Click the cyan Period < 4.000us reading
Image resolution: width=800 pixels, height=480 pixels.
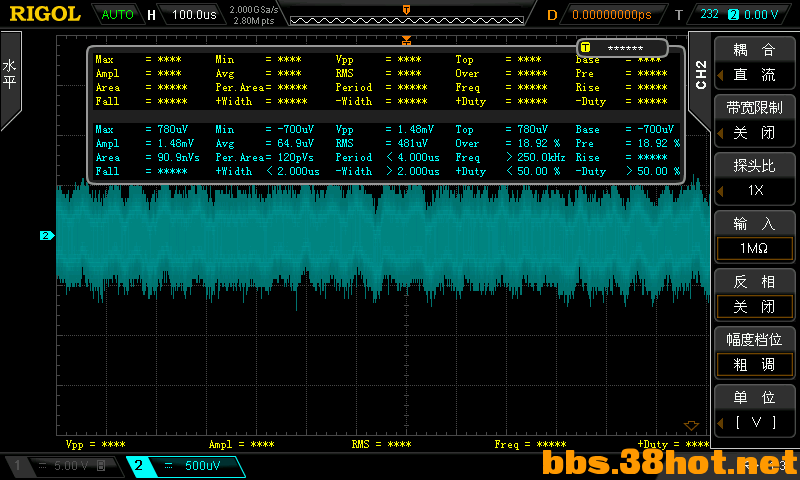pyautogui.click(x=387, y=158)
